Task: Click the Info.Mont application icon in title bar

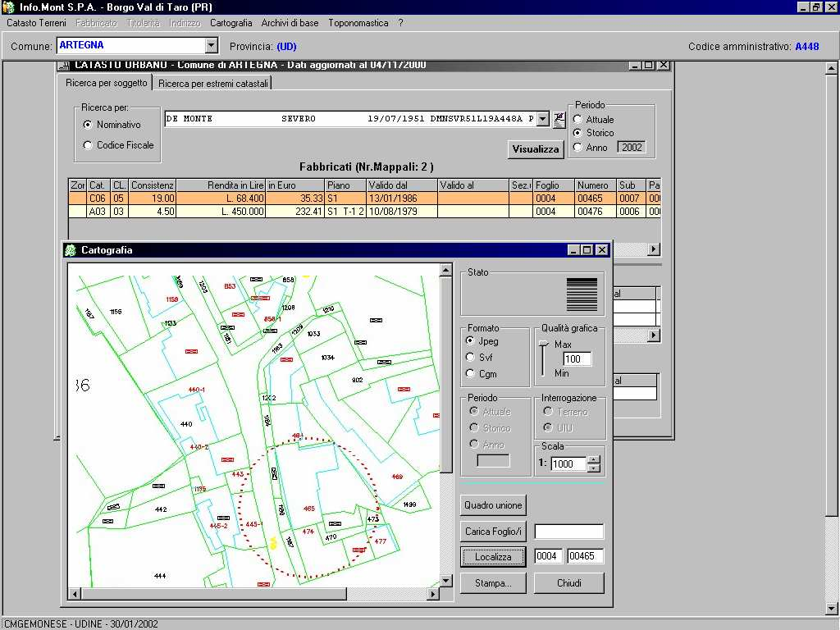Action: pos(8,7)
